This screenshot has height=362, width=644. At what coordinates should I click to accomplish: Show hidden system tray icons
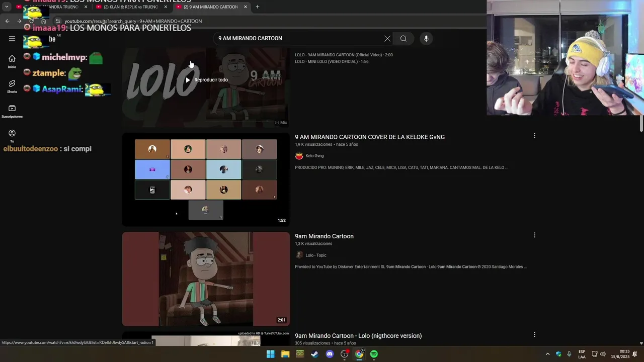point(547,354)
